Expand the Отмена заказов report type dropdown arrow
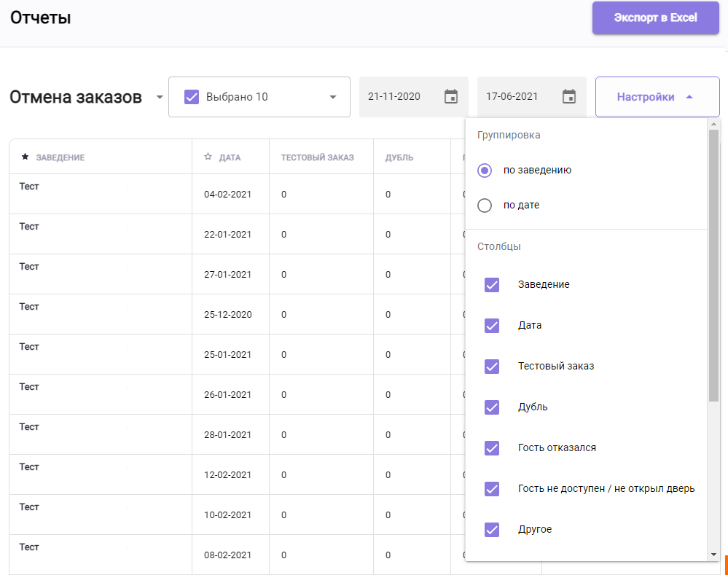This screenshot has height=575, width=728. point(160,97)
